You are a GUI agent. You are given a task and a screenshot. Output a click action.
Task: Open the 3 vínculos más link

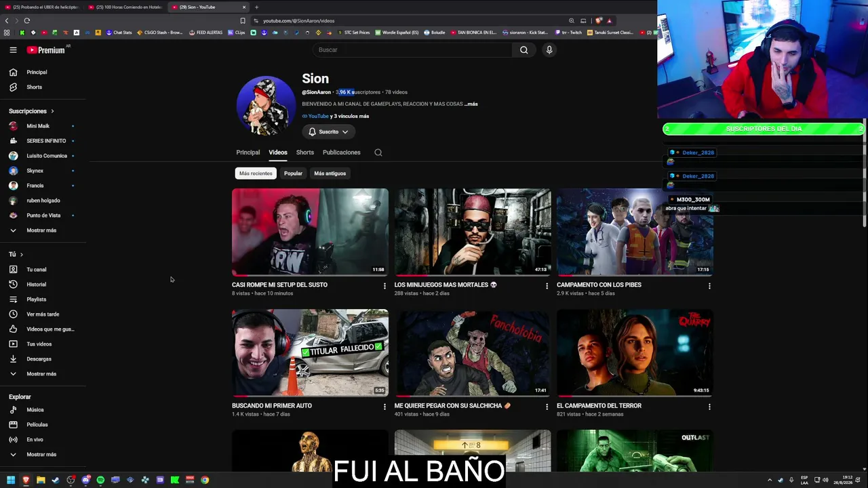pos(350,117)
